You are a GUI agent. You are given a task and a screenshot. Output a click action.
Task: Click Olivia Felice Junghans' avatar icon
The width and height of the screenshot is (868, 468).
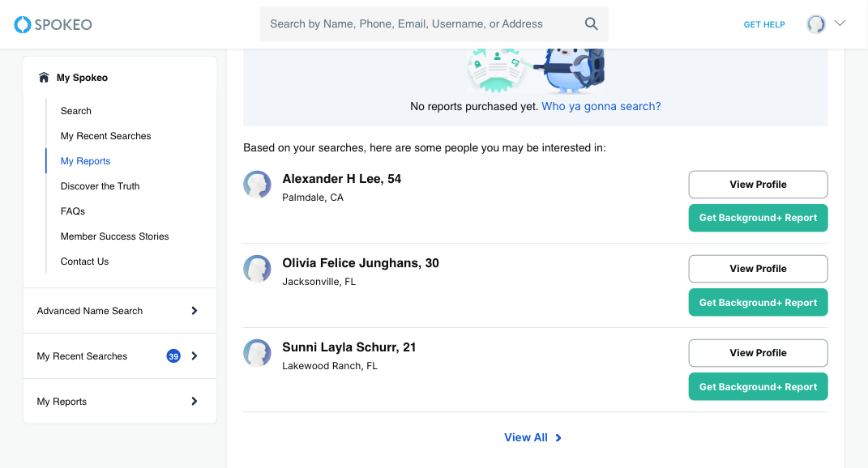(258, 269)
